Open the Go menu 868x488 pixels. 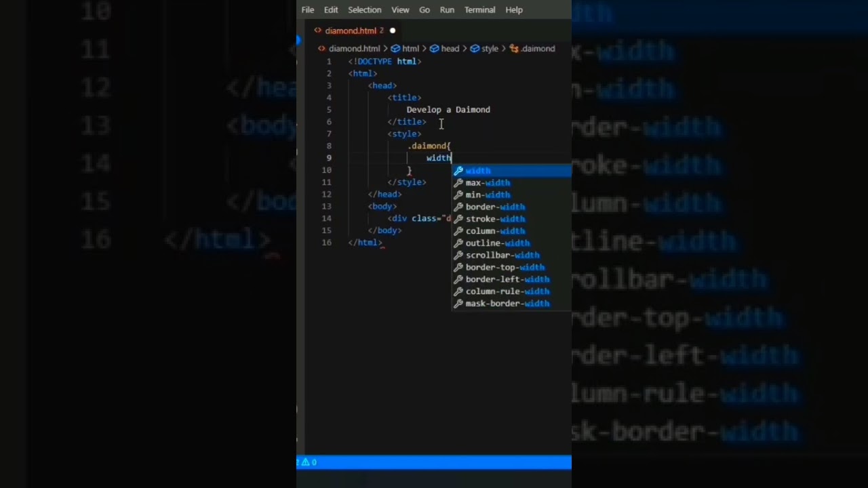coord(425,9)
